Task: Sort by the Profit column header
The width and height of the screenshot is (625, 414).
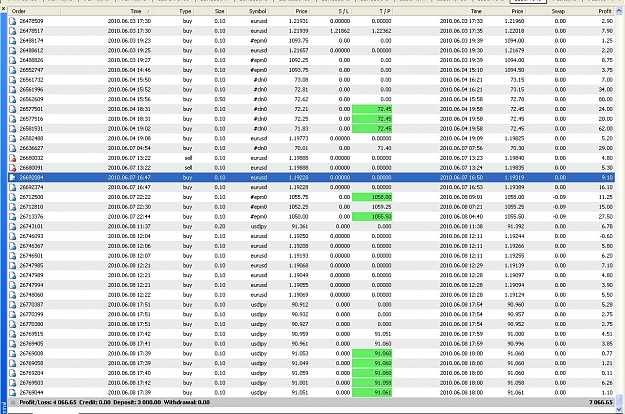Action: point(591,11)
